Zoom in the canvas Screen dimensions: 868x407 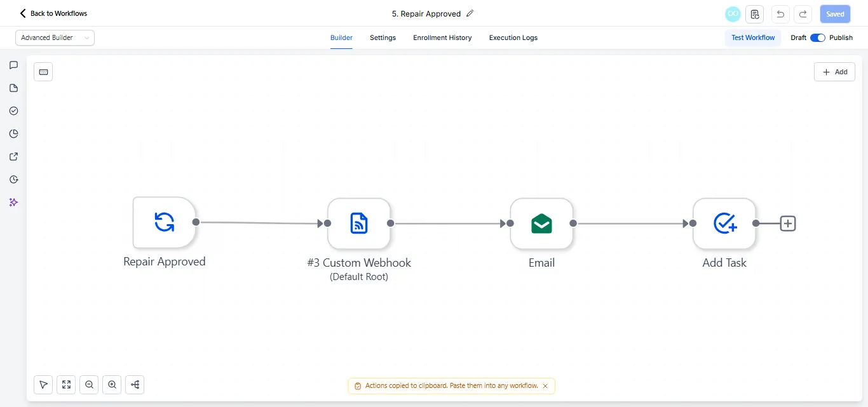click(112, 384)
